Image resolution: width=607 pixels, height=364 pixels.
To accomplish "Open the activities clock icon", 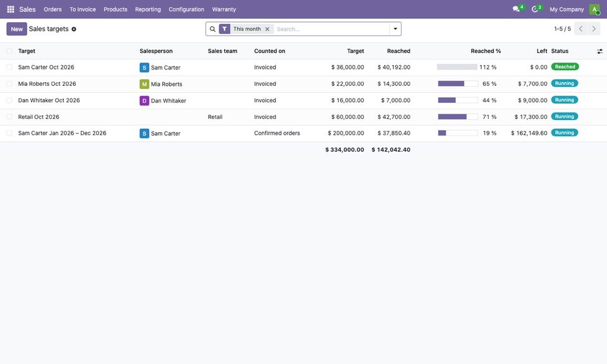I will point(535,9).
